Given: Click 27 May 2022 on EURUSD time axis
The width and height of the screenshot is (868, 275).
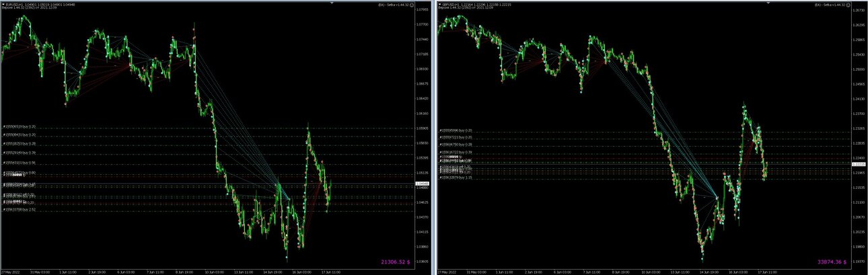Looking at the screenshot, I should (10, 272).
